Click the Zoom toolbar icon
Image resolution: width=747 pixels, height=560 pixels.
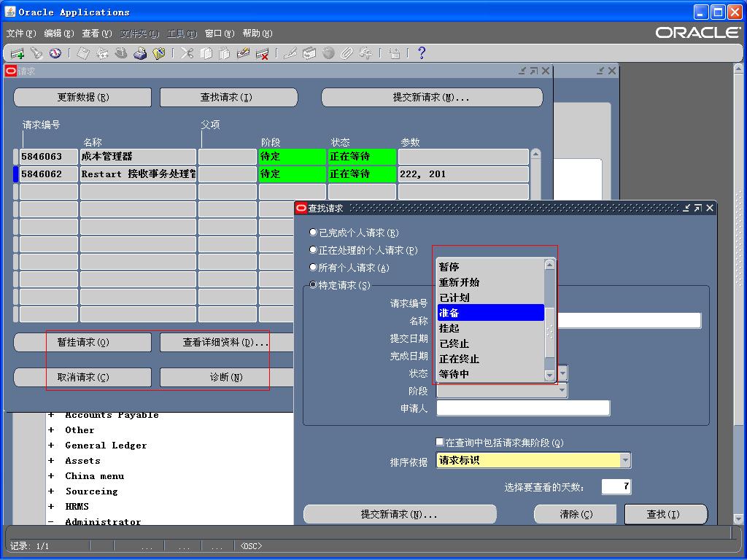[309, 53]
